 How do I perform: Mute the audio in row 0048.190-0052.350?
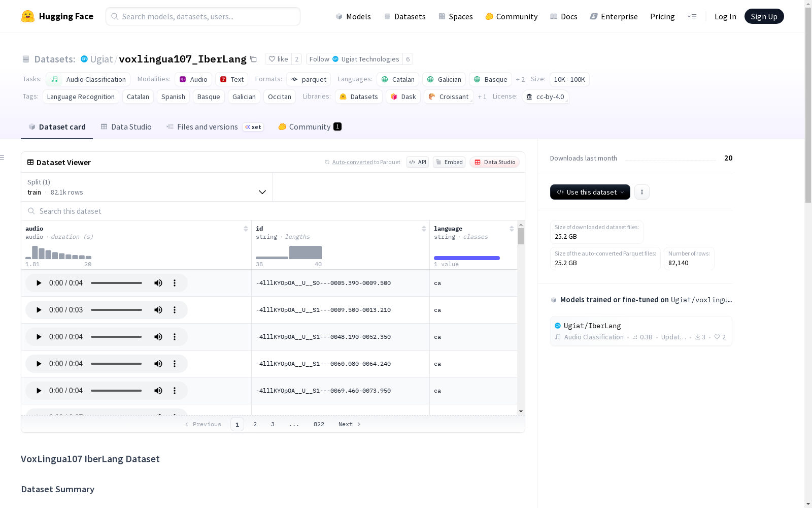click(158, 337)
